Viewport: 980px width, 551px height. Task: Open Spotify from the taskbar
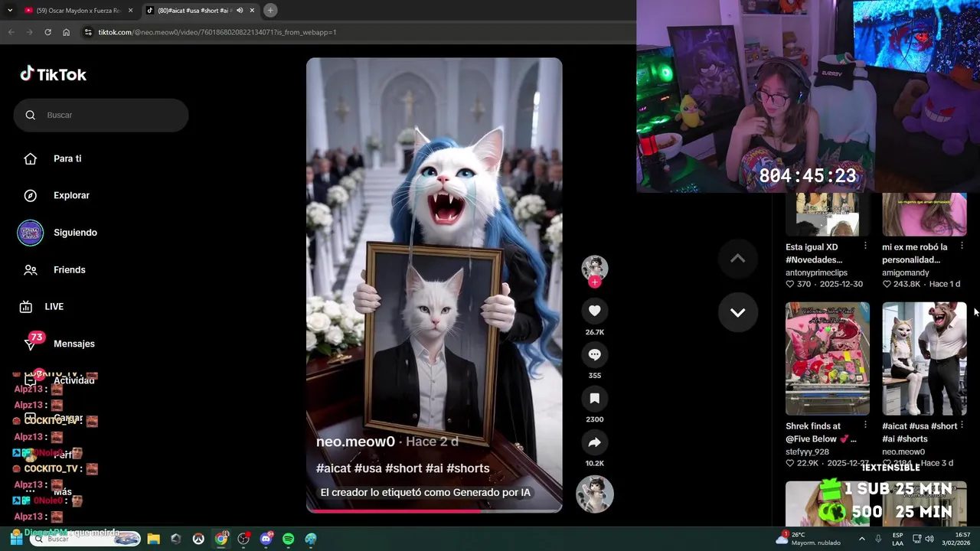pyautogui.click(x=288, y=539)
